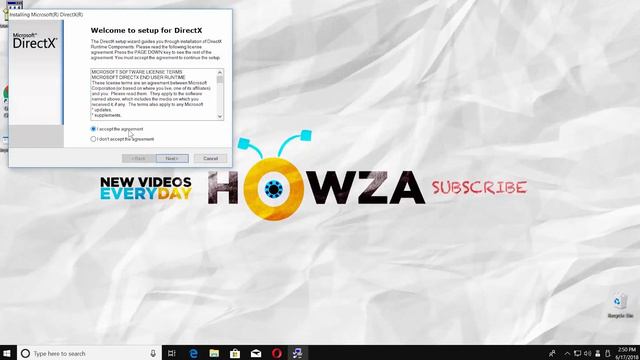Click the 'Welcome to setup for DirectX' heading
The image size is (640, 360).
(147, 30)
